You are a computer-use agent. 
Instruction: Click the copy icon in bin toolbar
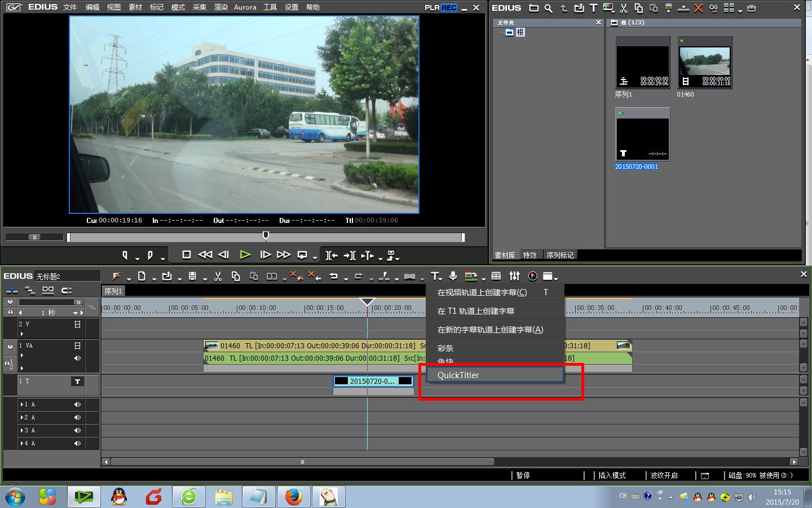click(638, 8)
